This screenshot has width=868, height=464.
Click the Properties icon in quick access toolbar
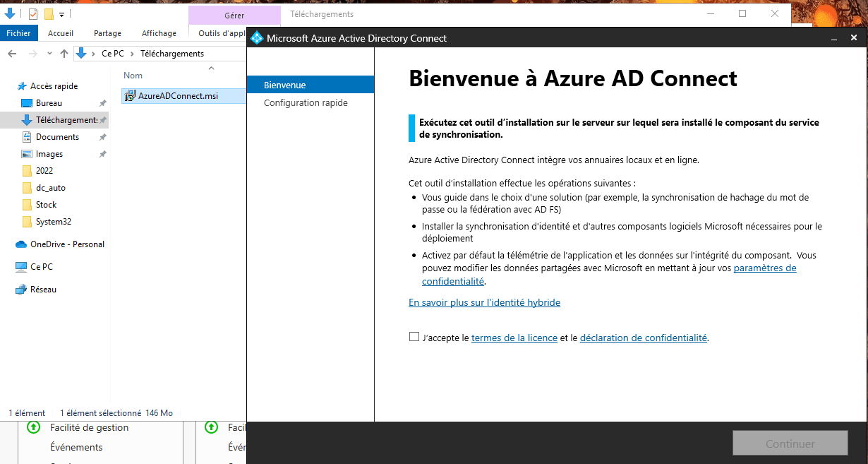click(x=33, y=14)
